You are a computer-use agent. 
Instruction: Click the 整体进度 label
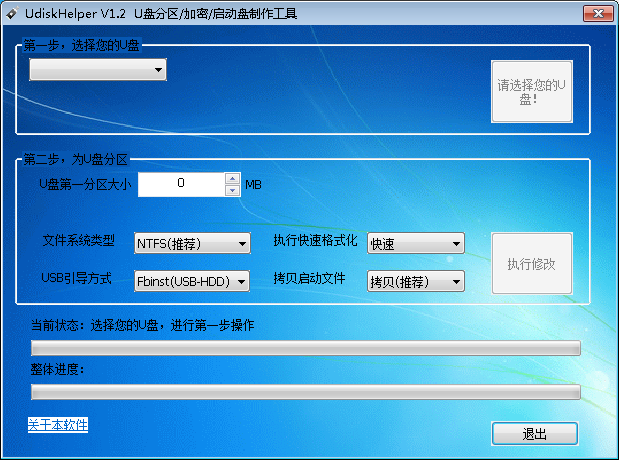point(57,370)
